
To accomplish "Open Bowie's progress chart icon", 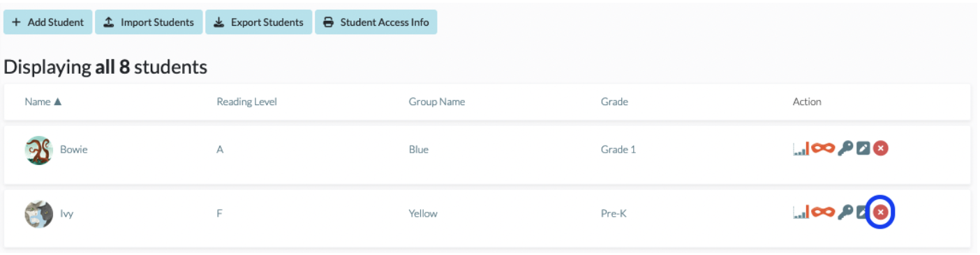I will coord(801,148).
